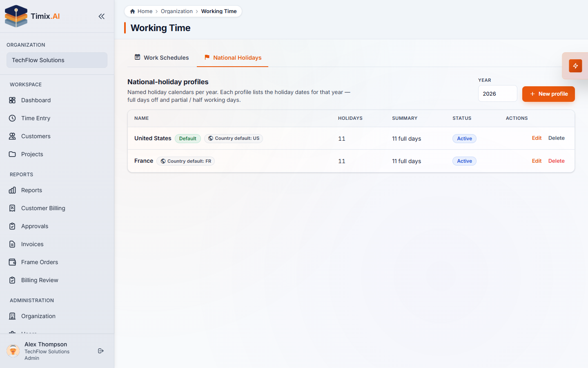Collapse the sidebar with double chevron icon
This screenshot has width=588, height=368.
point(102,16)
